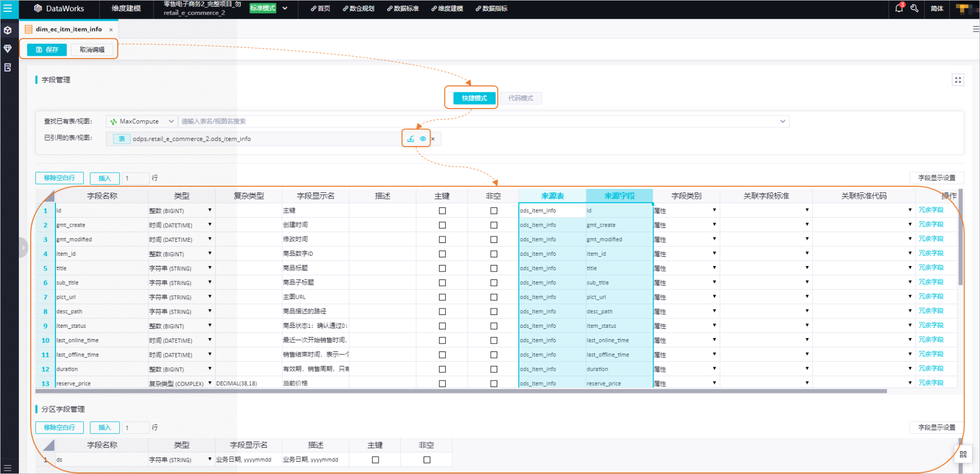Toggle not-null checkbox for pict_url row

pos(493,297)
